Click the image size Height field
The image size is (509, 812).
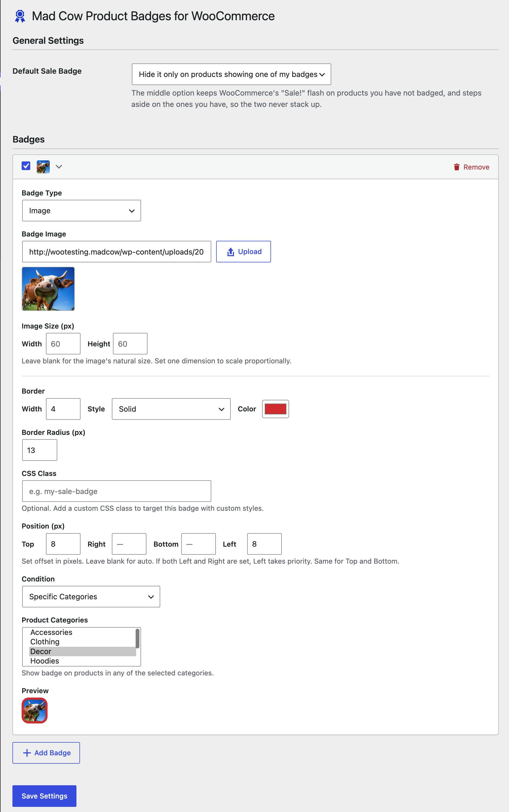(x=130, y=344)
